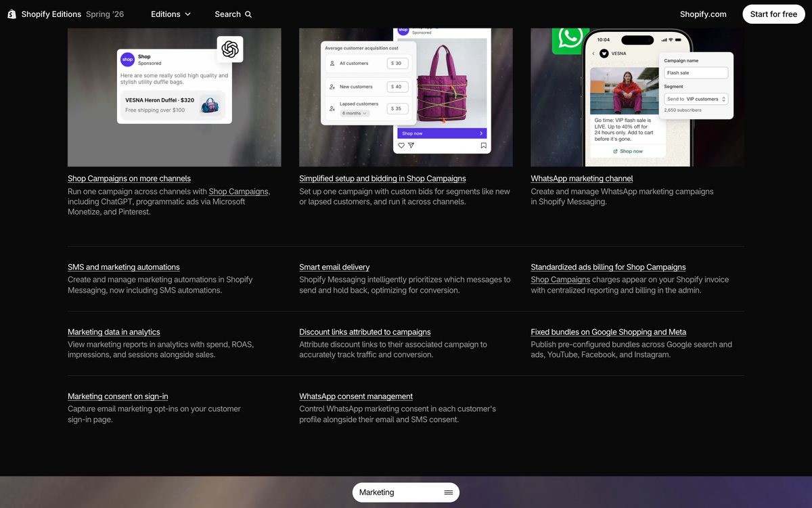Open the Editions dropdown menu

coord(171,14)
